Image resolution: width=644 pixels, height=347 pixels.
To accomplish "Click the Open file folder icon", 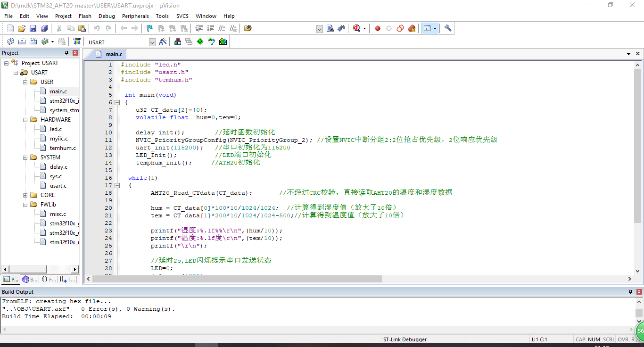I will pyautogui.click(x=22, y=28).
